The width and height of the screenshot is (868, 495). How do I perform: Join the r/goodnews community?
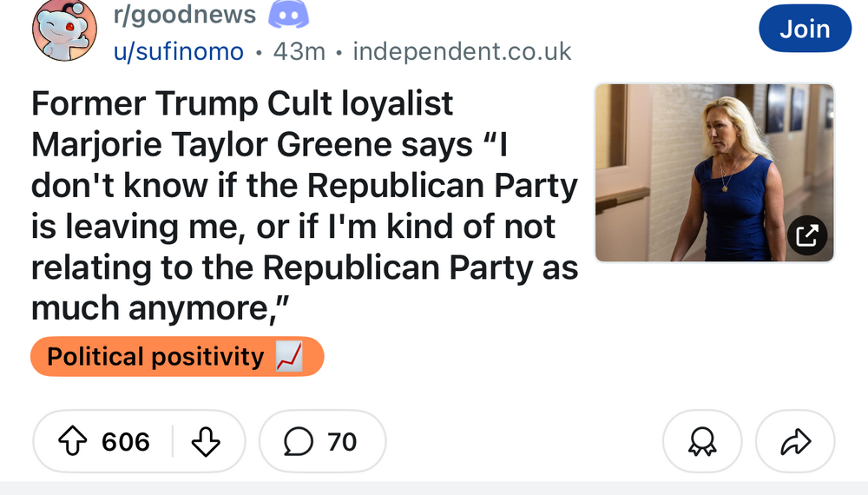coord(805,29)
